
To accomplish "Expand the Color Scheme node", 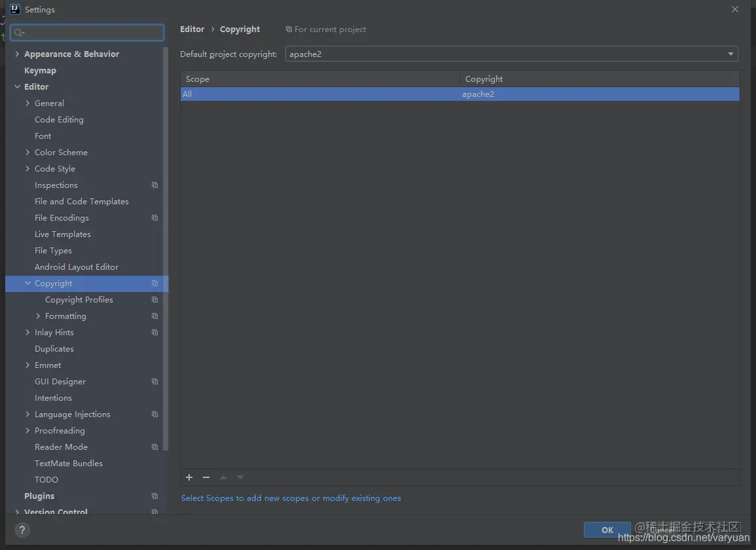I will coord(27,152).
